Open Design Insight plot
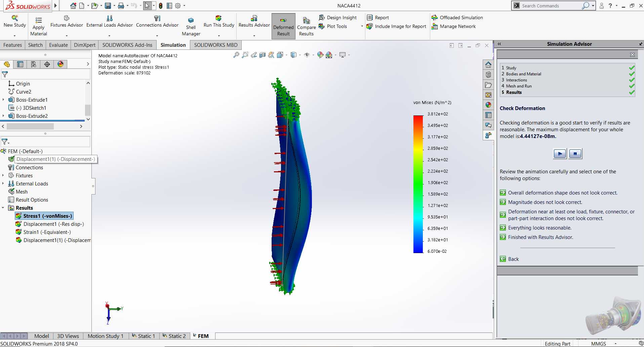This screenshot has height=347, width=644. pos(338,18)
